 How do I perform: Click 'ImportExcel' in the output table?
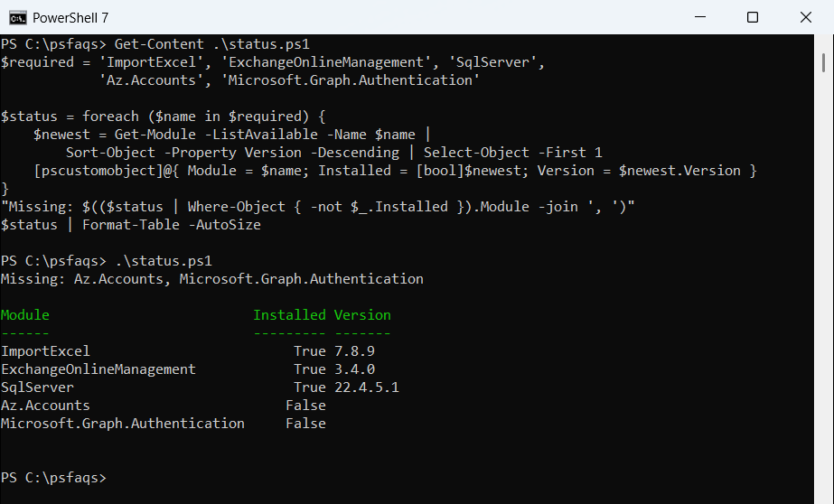click(x=45, y=351)
